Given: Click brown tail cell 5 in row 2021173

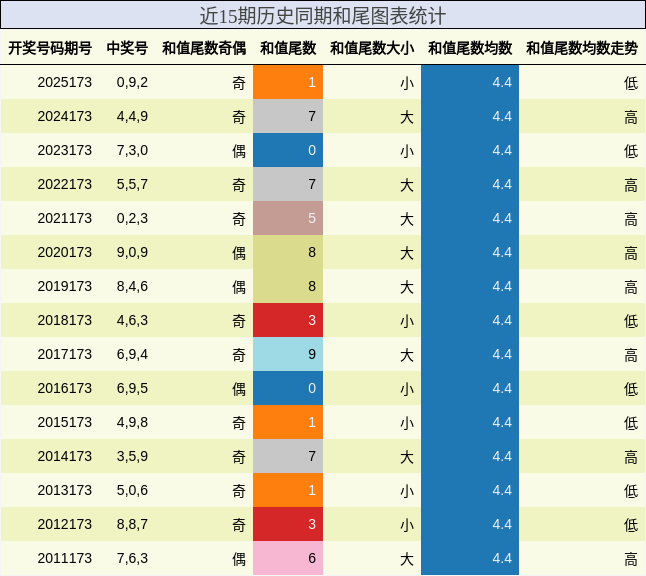Looking at the screenshot, I should click(288, 218).
